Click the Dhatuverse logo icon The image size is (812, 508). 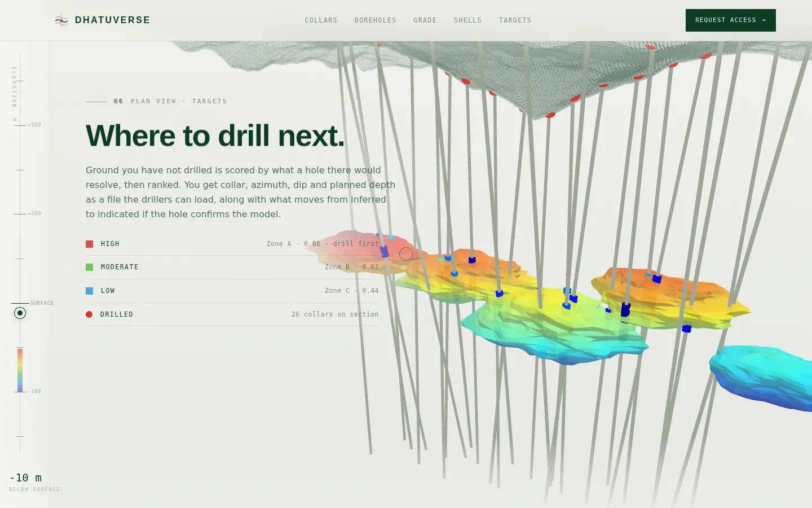(61, 20)
